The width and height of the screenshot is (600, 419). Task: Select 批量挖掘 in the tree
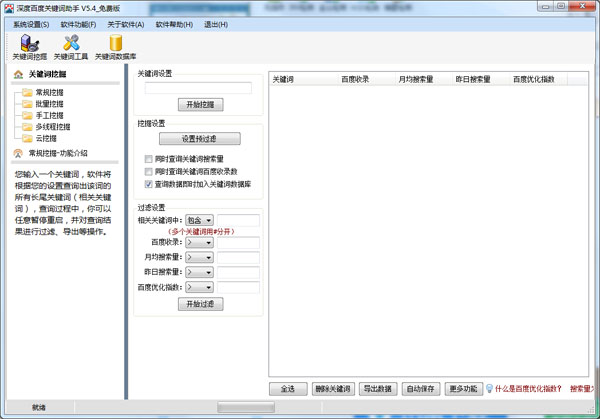pos(49,104)
